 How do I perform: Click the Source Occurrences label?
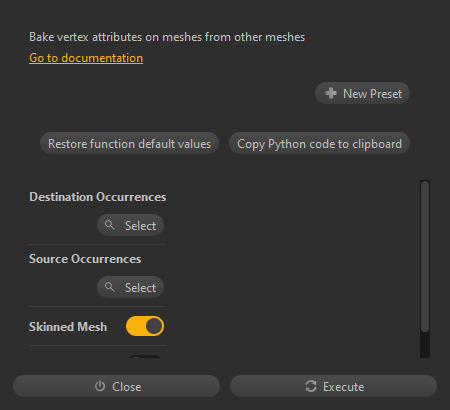click(x=85, y=259)
